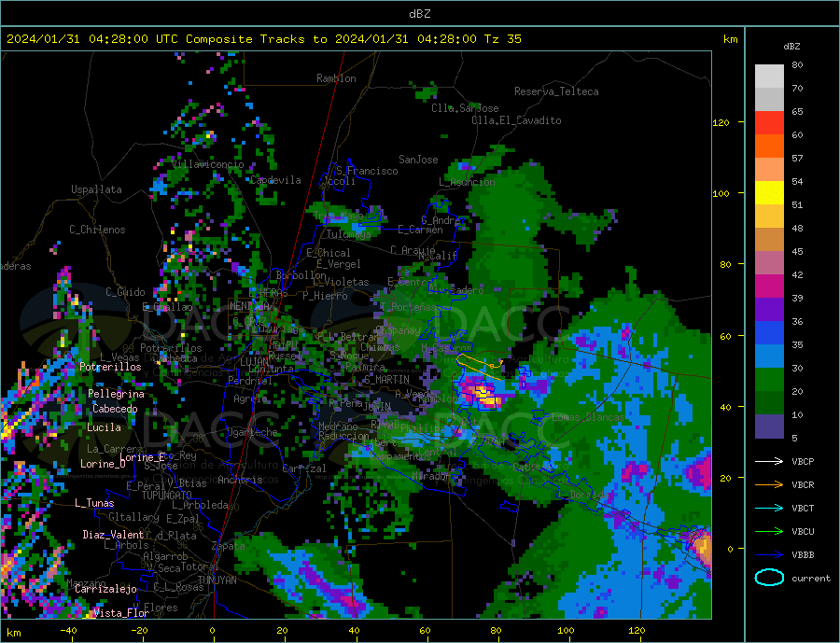Click the 'Reserva_Telteca' map label
The height and width of the screenshot is (643, 840).
pos(556,91)
